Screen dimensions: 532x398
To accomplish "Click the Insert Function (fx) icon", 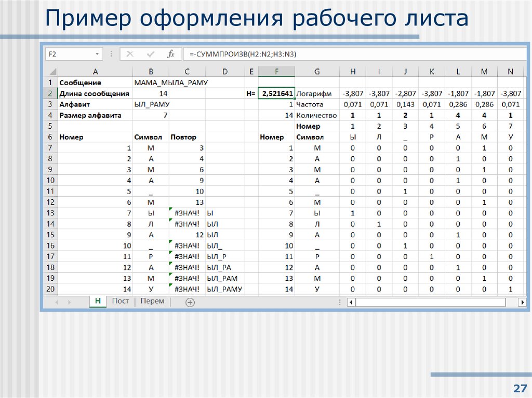I will pos(171,53).
